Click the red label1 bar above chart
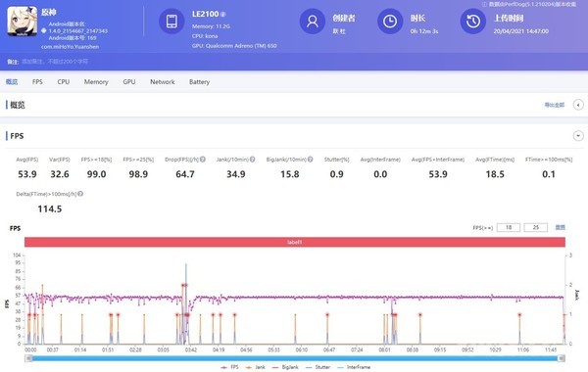The width and height of the screenshot is (588, 372). click(295, 242)
